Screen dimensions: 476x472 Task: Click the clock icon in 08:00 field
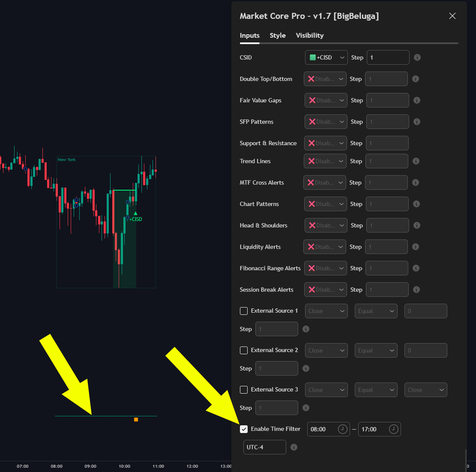pyautogui.click(x=342, y=429)
